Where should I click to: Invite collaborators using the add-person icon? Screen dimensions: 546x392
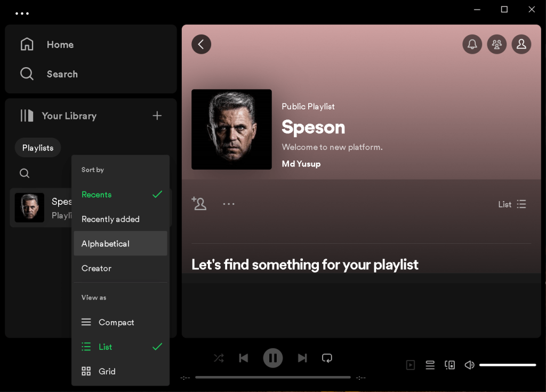coord(199,204)
